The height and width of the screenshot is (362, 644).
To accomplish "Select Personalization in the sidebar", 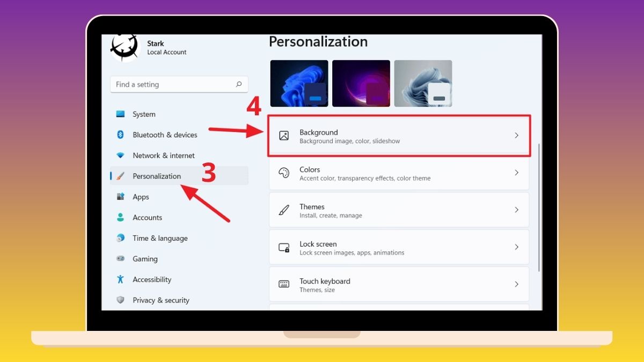I will point(179,176).
